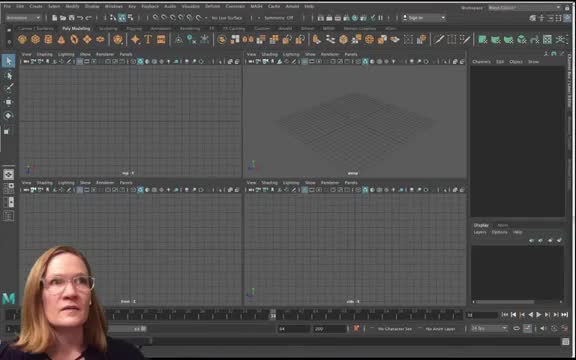Screen dimensions: 576x360
Task: Toggle Snap to Curves magnet icon
Action: click(164, 18)
